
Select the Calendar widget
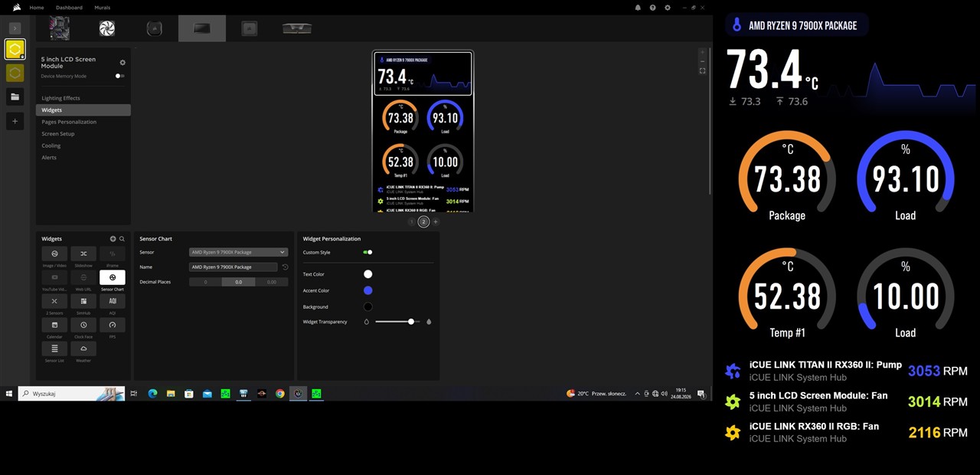(x=54, y=325)
